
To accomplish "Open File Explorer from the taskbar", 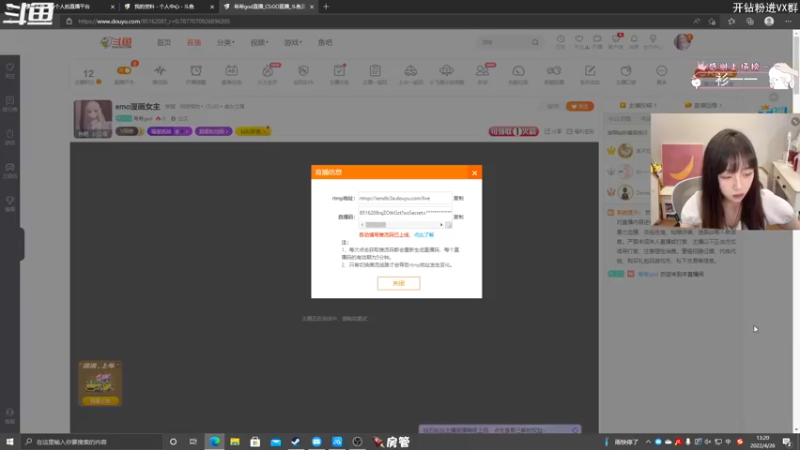I will (x=235, y=442).
